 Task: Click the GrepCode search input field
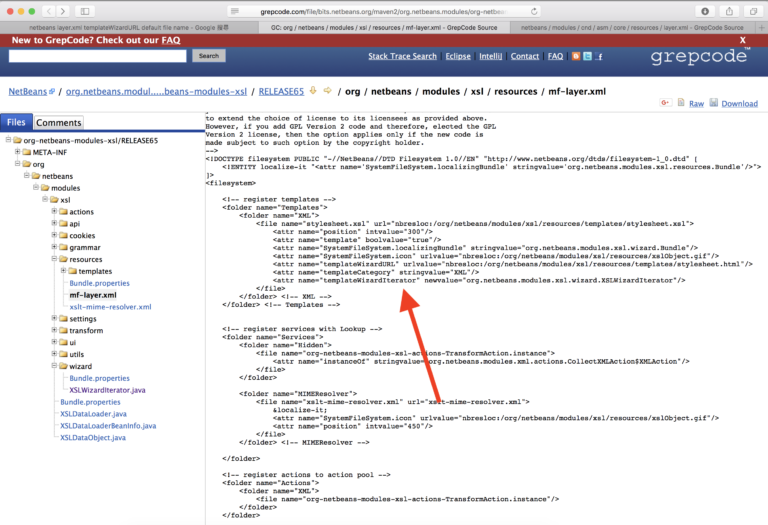coord(97,56)
